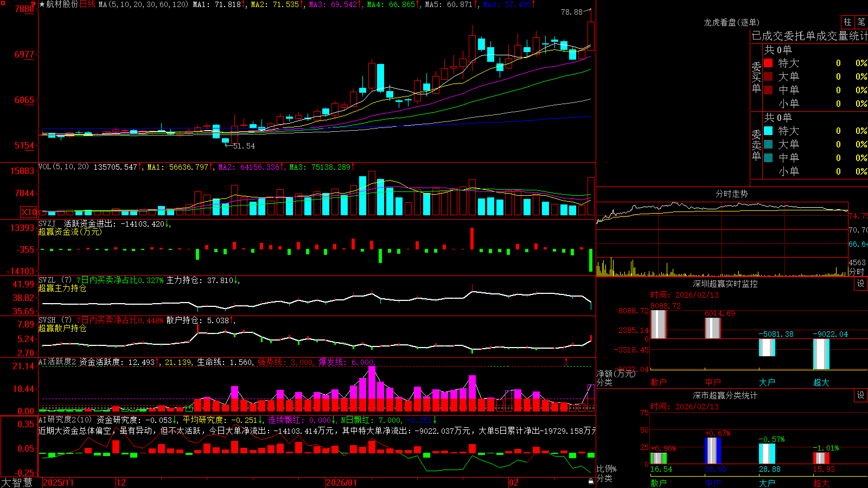Image resolution: width=868 pixels, height=488 pixels.
Task: Click the 大智慧 logo at bottom-left
Action: tap(17, 482)
